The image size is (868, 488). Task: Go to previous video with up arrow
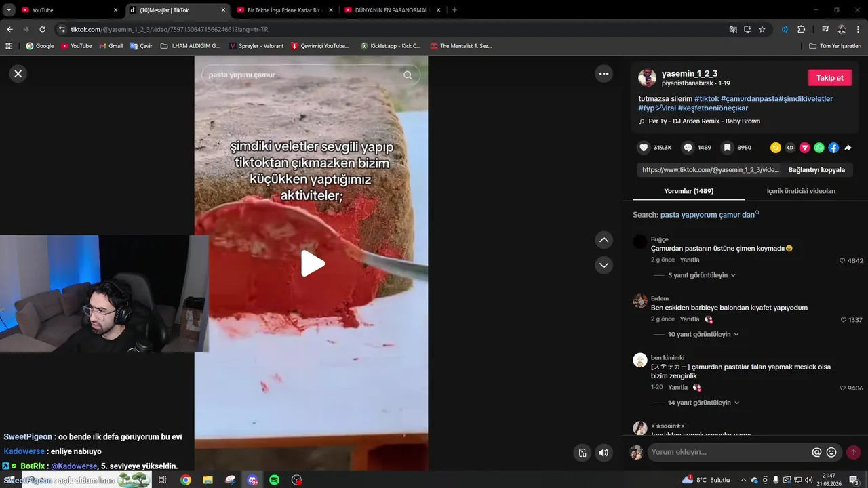coord(604,240)
